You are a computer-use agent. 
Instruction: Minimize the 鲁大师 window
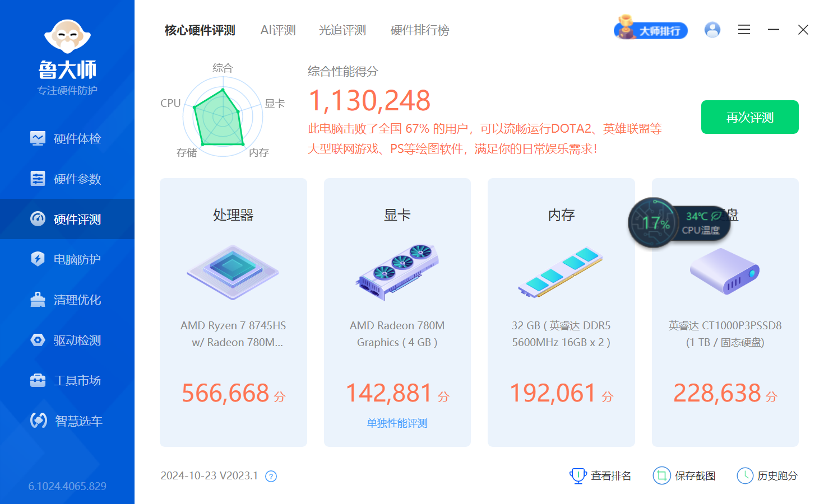click(x=774, y=30)
